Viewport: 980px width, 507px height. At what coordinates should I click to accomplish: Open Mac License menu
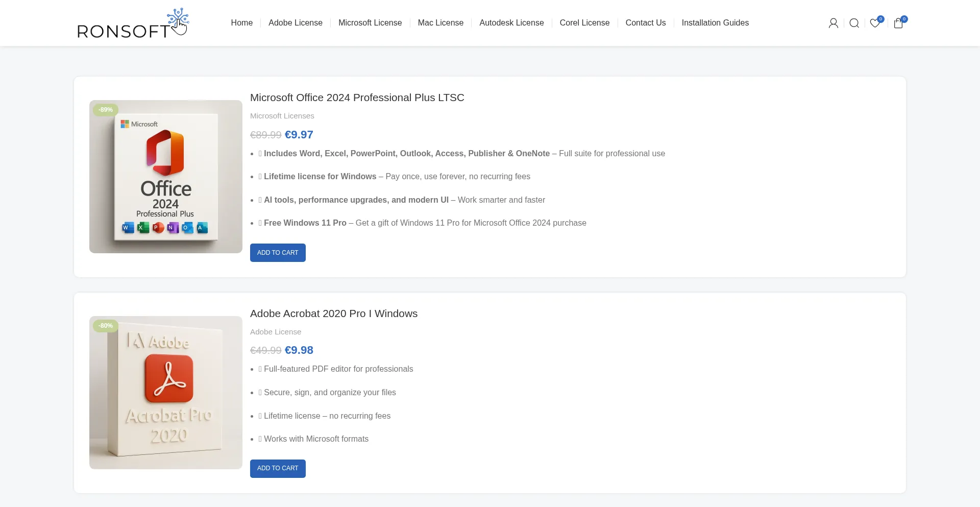tap(440, 22)
